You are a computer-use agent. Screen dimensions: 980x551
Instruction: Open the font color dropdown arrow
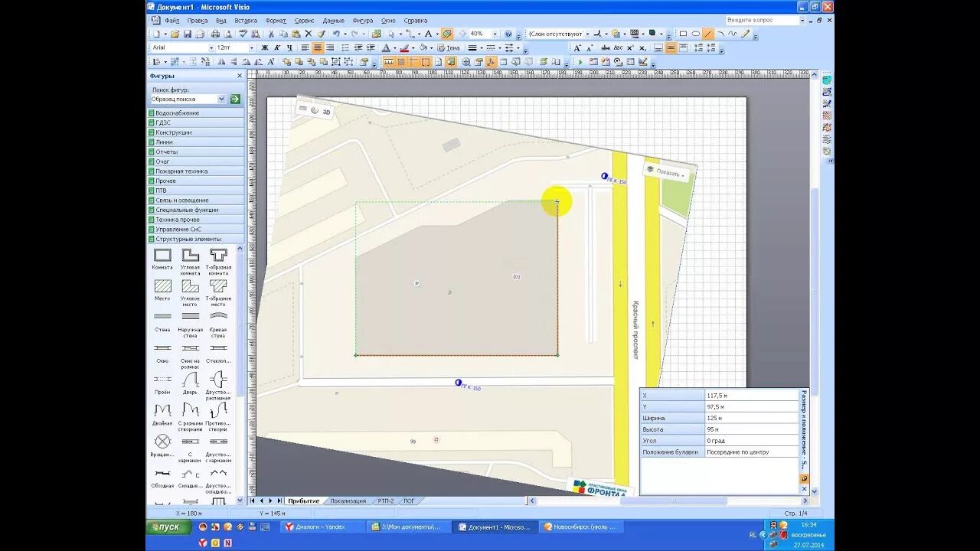pyautogui.click(x=395, y=47)
